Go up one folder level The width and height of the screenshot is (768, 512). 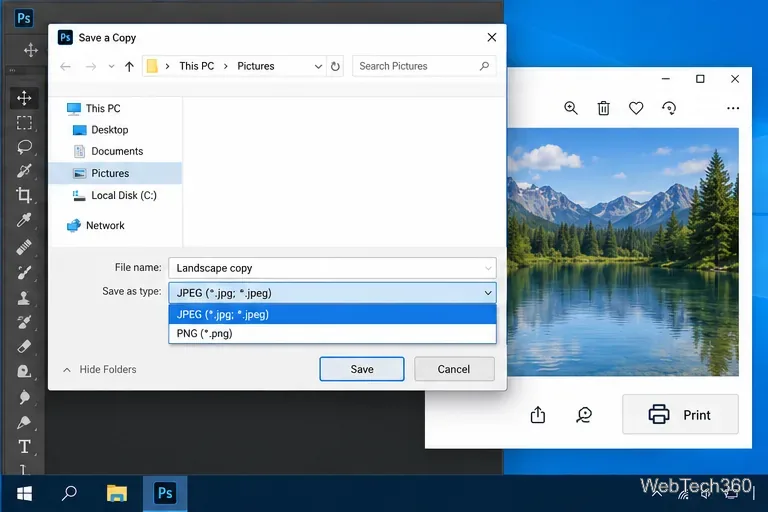click(x=129, y=66)
